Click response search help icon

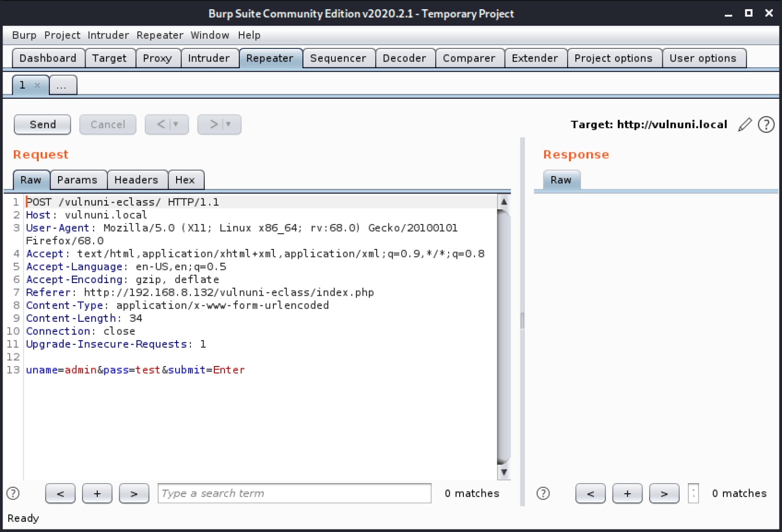point(543,493)
